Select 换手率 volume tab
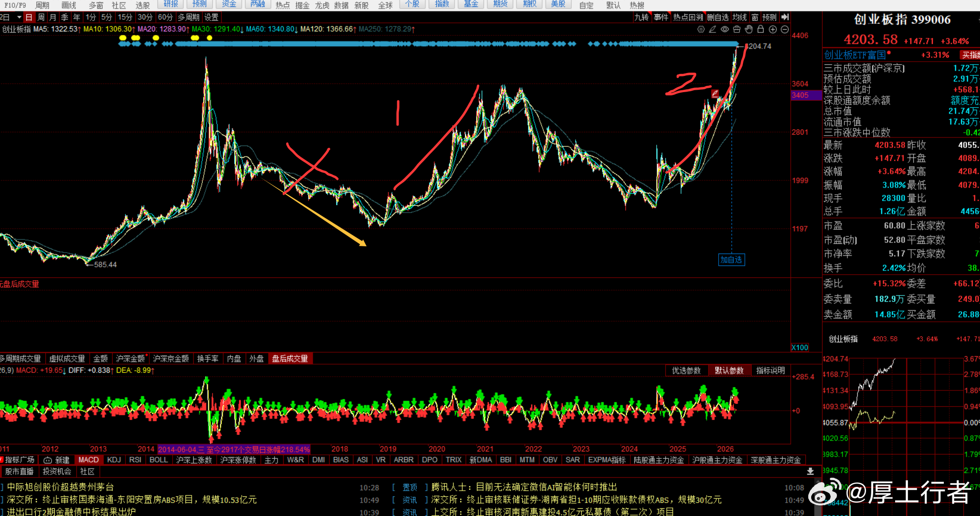Screen dimensions: 980x516 208,358
